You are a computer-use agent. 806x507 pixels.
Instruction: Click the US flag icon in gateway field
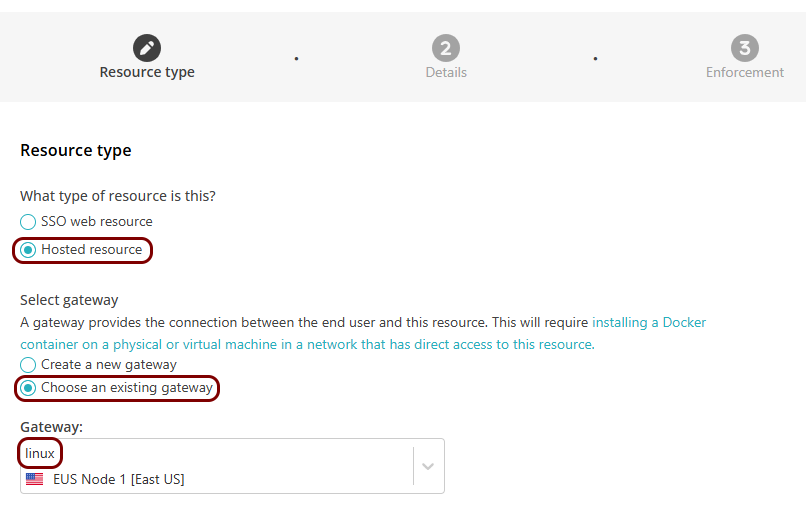[34, 479]
